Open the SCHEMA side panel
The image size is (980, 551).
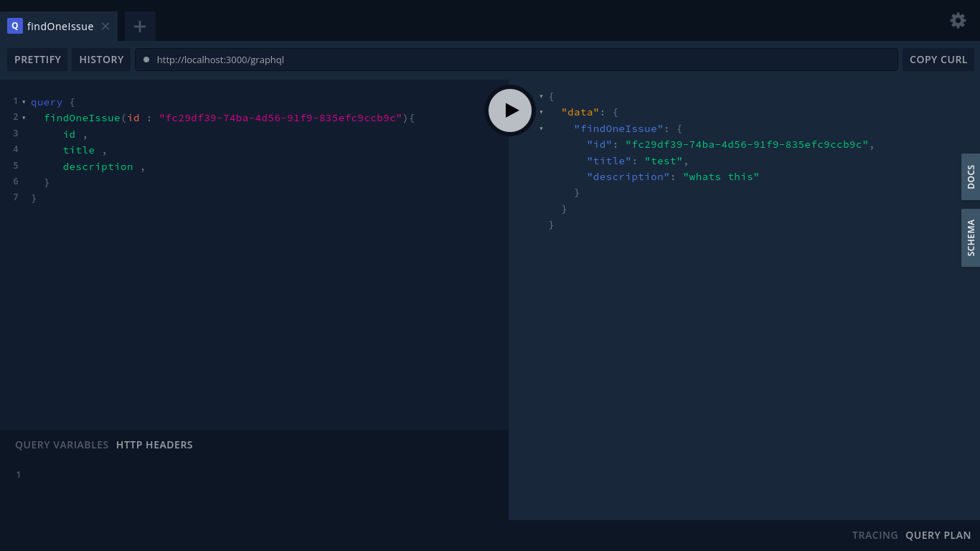971,237
